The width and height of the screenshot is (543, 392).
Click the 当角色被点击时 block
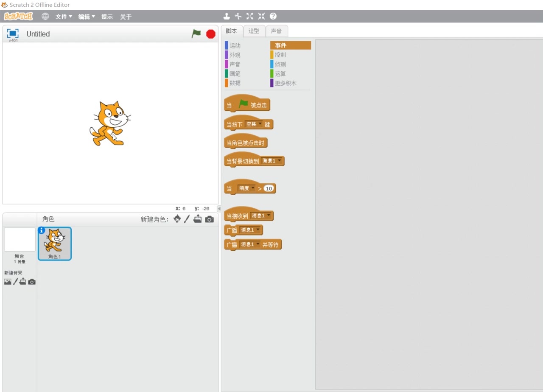(x=246, y=142)
